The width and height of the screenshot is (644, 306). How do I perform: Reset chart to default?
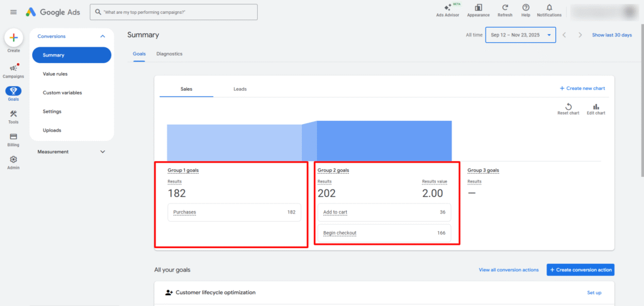568,109
